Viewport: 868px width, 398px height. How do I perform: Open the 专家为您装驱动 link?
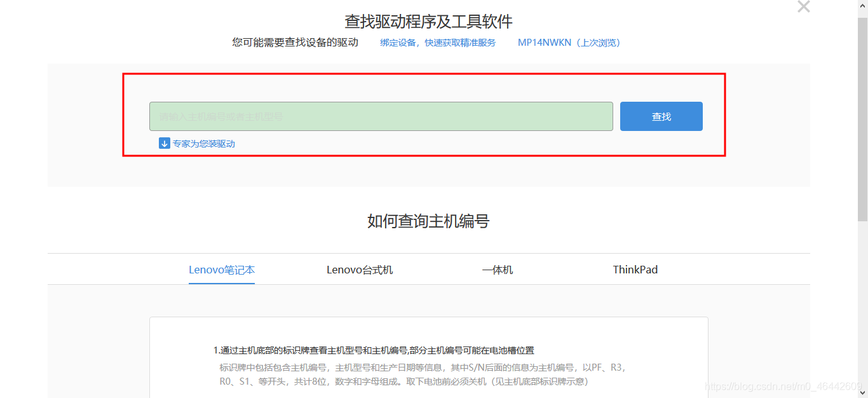(204, 144)
